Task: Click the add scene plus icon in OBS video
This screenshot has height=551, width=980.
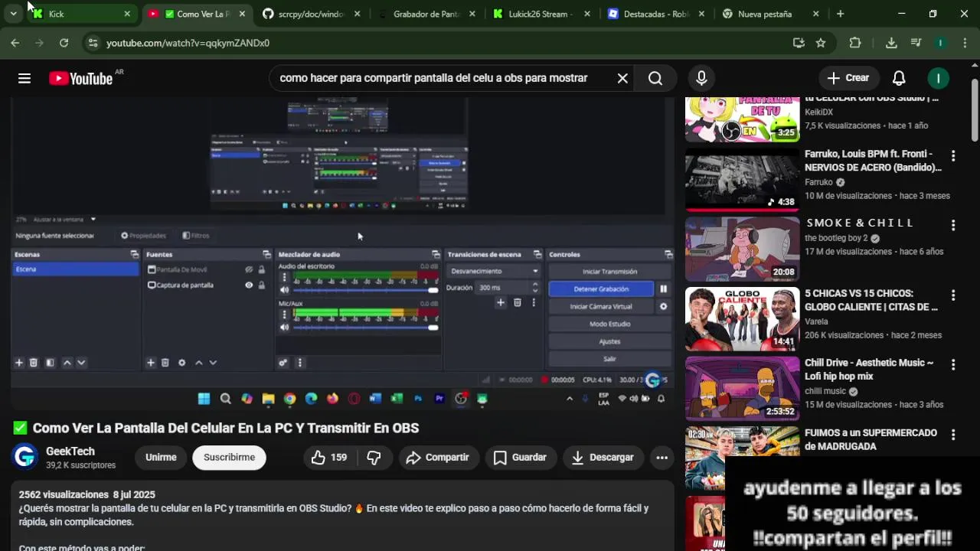Action: pos(19,363)
